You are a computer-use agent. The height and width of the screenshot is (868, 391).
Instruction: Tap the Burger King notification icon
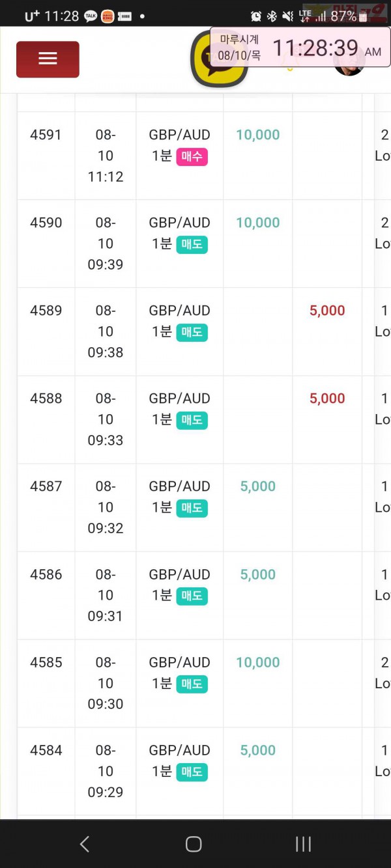tap(108, 16)
